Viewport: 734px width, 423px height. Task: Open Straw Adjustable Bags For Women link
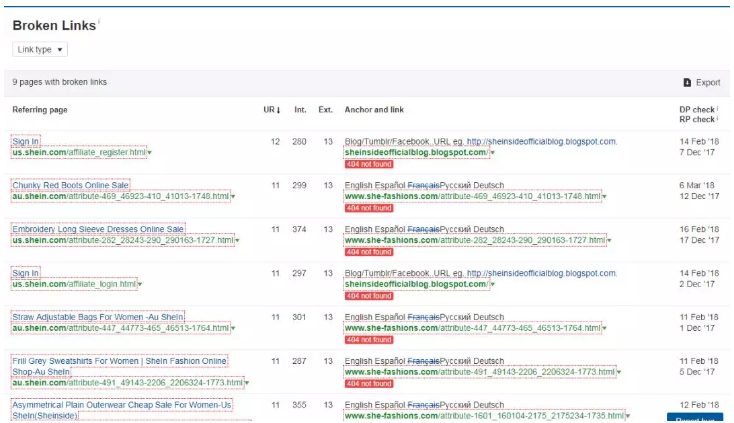(x=98, y=317)
